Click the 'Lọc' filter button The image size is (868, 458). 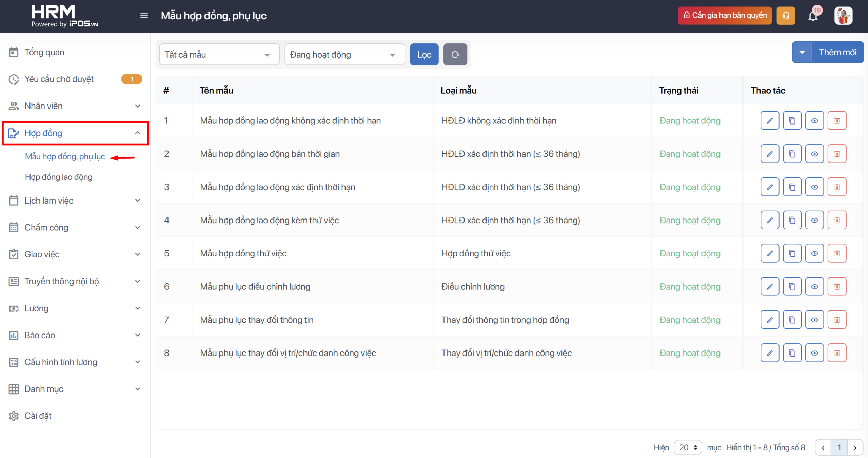pyautogui.click(x=424, y=54)
